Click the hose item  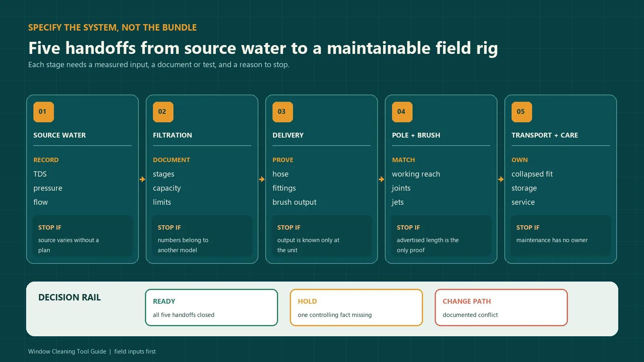(x=281, y=174)
